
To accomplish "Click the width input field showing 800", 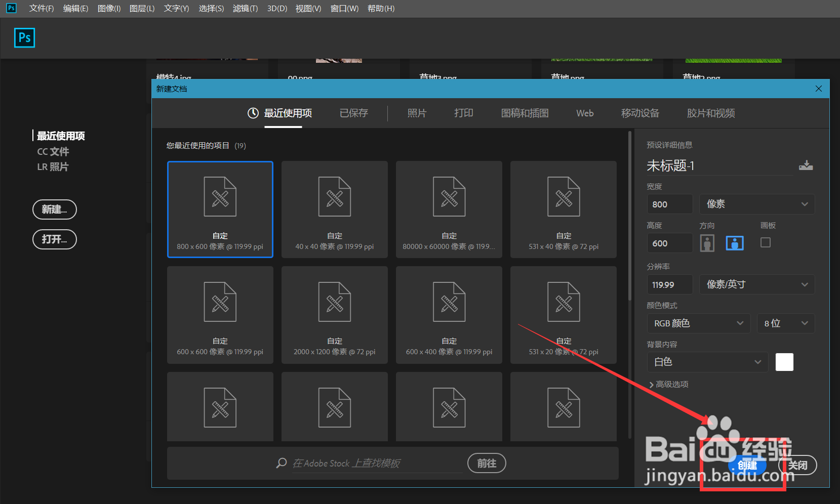I will [x=670, y=204].
